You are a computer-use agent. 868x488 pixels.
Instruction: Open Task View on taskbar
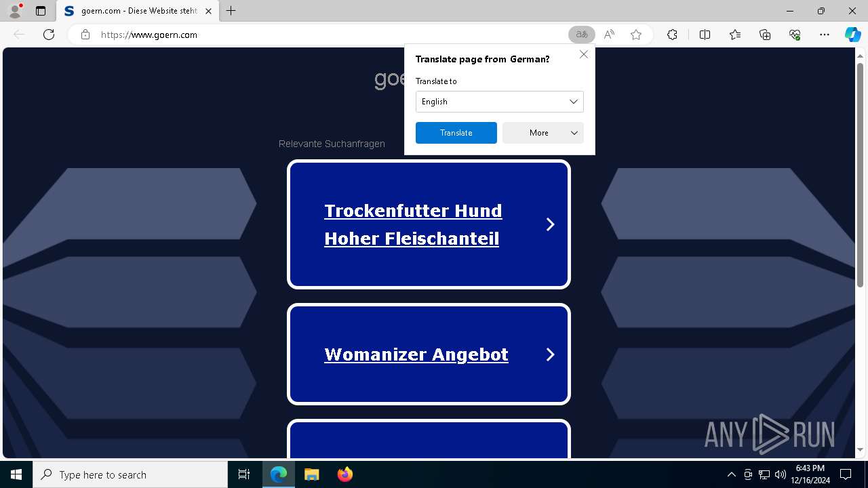pyautogui.click(x=244, y=474)
